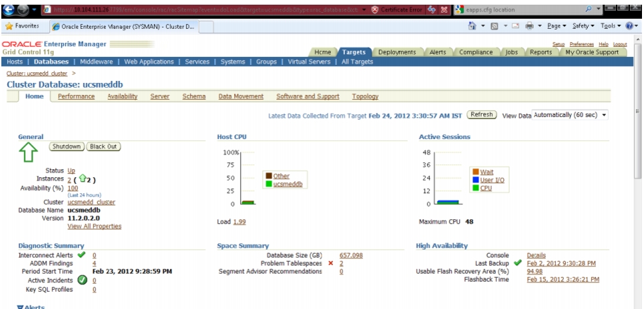The image size is (644, 309).
Task: Click the blue User I/O legend swatch
Action: [x=475, y=179]
